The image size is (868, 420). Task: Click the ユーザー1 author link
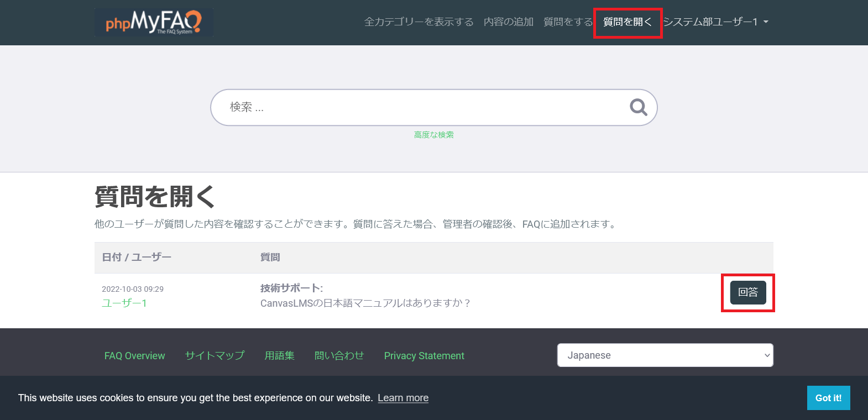tap(124, 303)
